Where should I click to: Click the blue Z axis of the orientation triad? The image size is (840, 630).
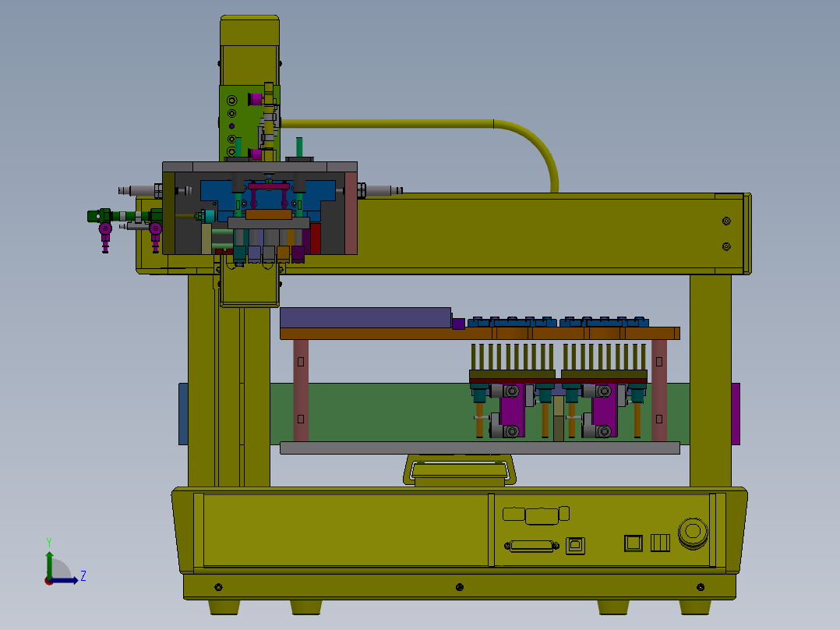point(65,580)
